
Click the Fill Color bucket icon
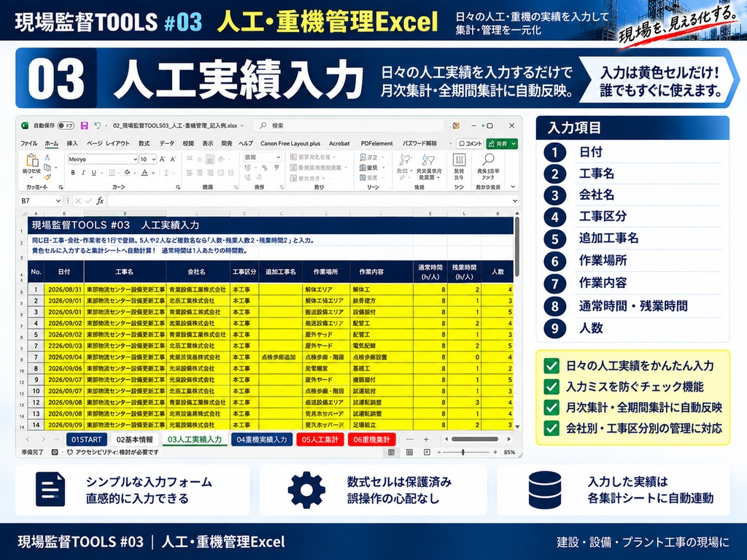(x=127, y=172)
